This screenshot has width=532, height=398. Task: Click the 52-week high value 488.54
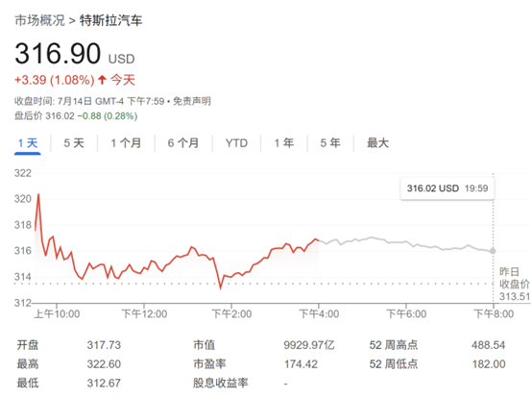488,345
